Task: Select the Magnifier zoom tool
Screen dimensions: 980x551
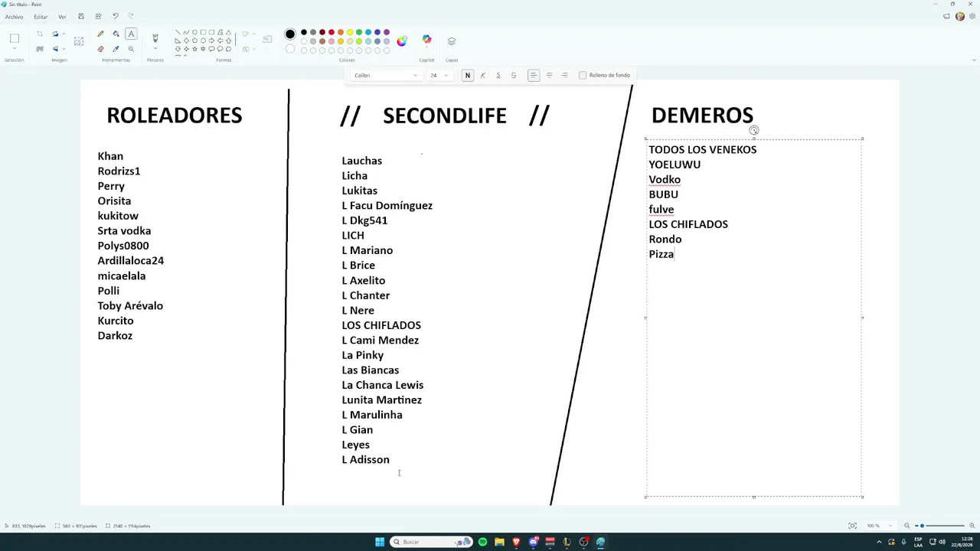Action: 131,49
